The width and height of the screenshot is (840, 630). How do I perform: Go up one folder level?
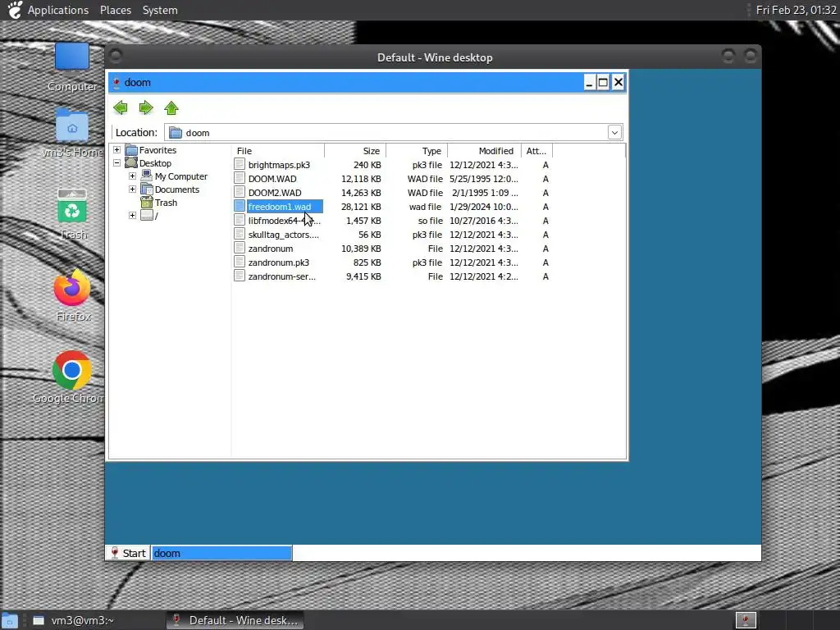click(x=171, y=107)
